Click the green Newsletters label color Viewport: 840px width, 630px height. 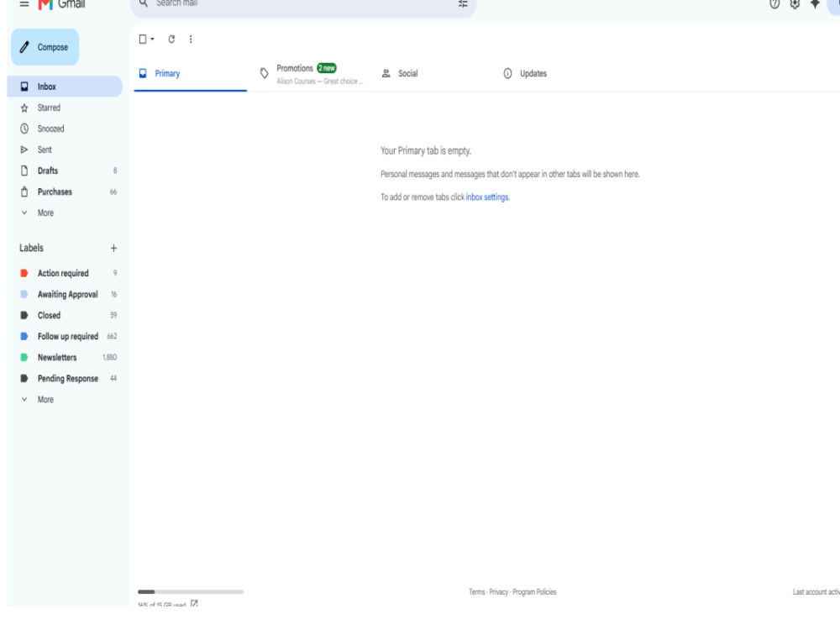point(24,357)
